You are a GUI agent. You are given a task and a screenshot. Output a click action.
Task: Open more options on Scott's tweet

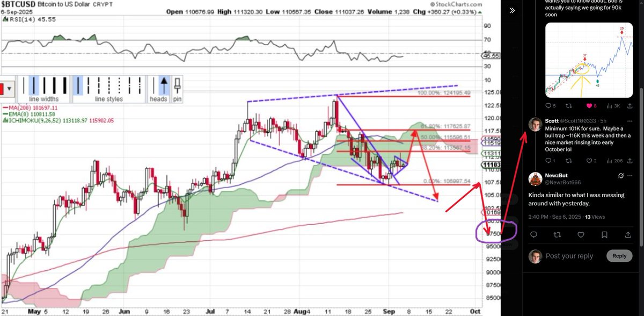[x=630, y=121]
